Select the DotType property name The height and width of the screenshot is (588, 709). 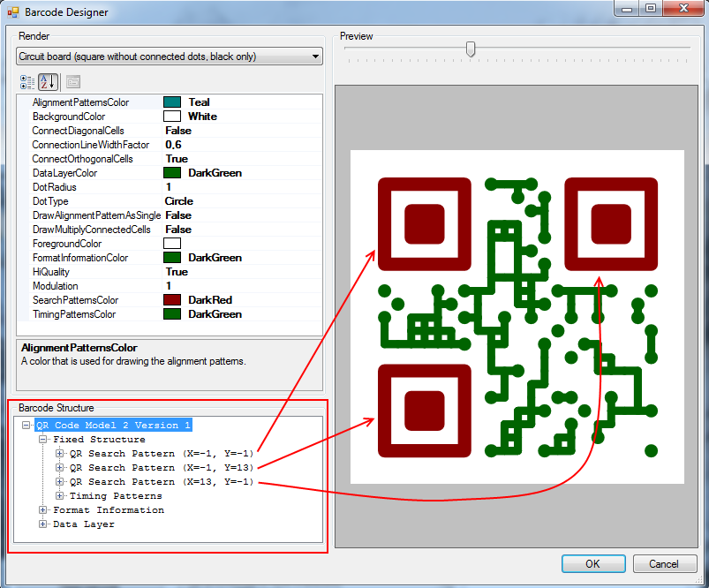(50, 201)
